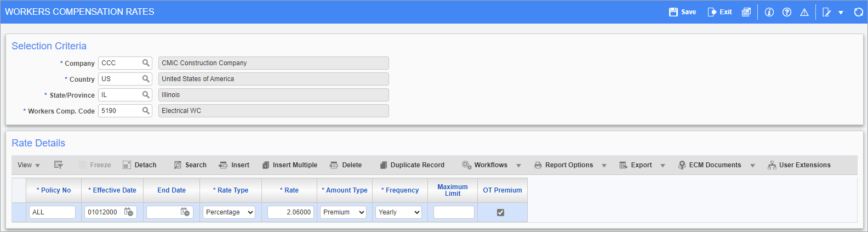868x232 pixels.
Task: Expand the Report Options dropdown arrow
Action: [604, 166]
